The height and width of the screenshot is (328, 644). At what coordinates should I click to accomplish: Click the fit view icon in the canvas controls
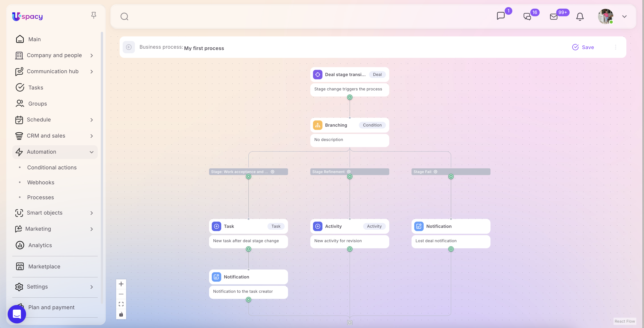coord(121,304)
